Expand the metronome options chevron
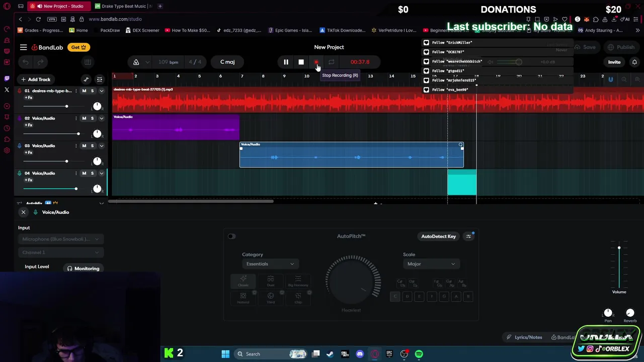The width and height of the screenshot is (644, 362). 147,62
